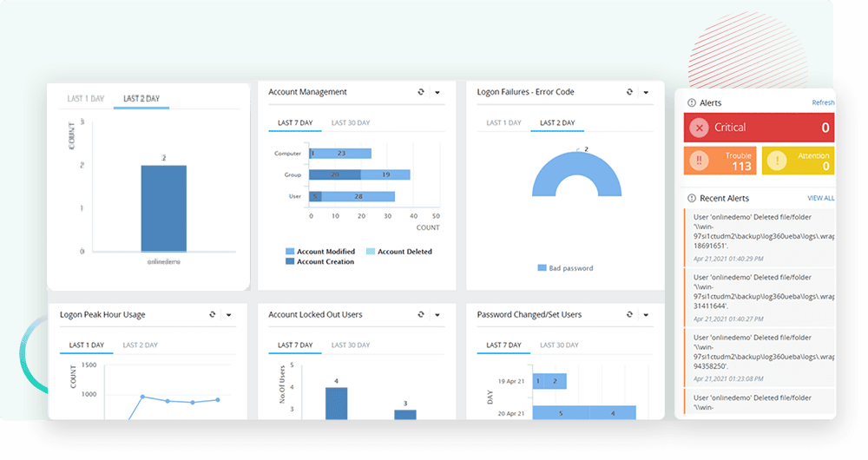Toggle Account Modified legend series
The image size is (868, 460).
tap(320, 252)
